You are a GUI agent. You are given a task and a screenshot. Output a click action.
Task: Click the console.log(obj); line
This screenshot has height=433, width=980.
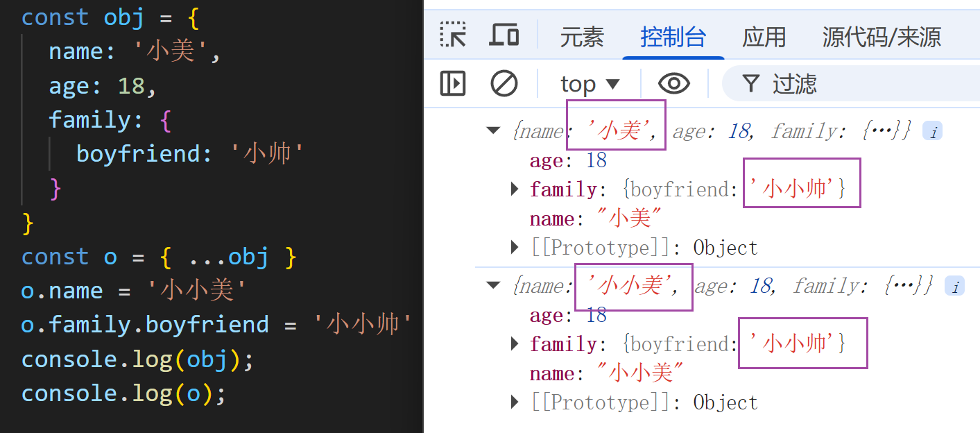click(x=138, y=359)
